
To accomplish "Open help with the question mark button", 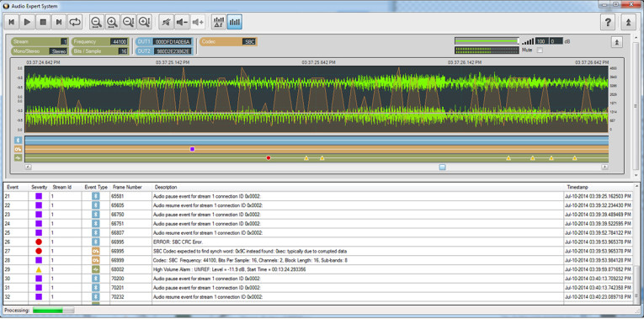I will click(608, 22).
